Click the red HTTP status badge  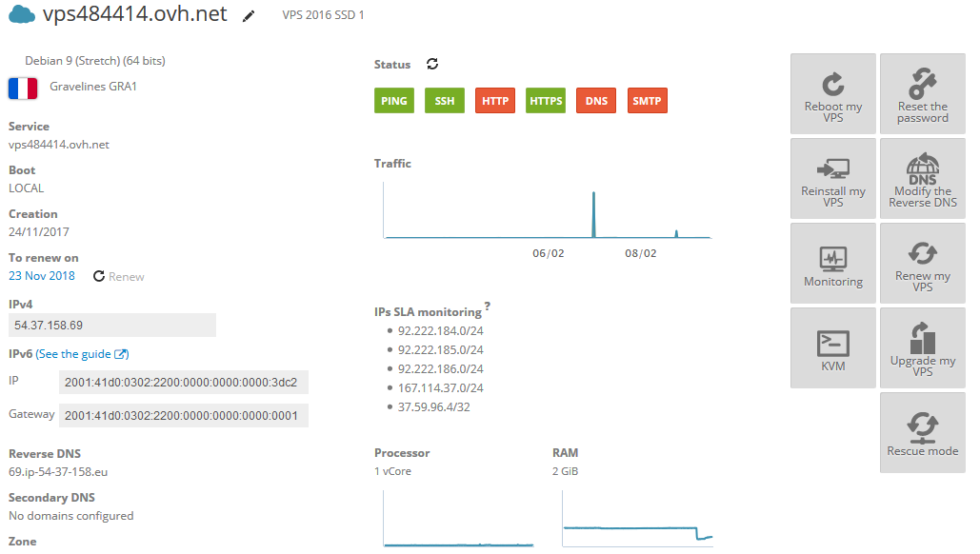pos(495,101)
